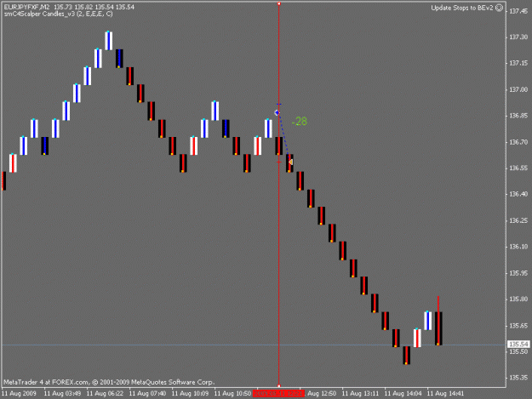Click the 137.30 price axis label
This screenshot has width=532, height=399.
pos(518,37)
